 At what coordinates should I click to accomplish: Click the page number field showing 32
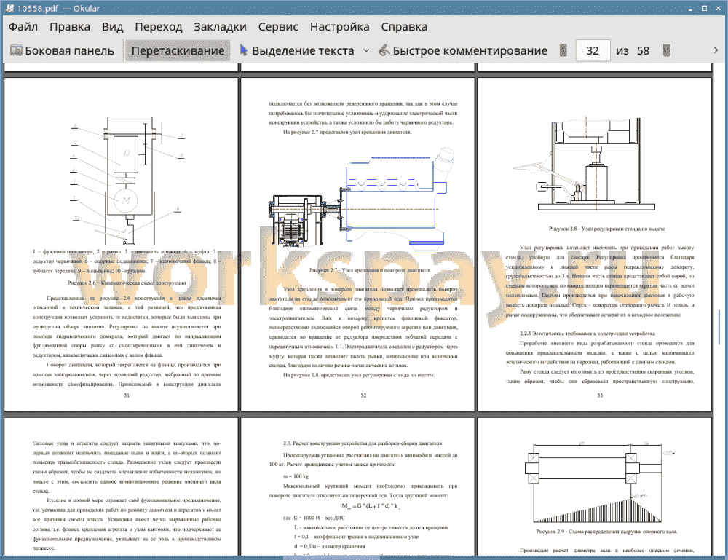[x=593, y=51]
